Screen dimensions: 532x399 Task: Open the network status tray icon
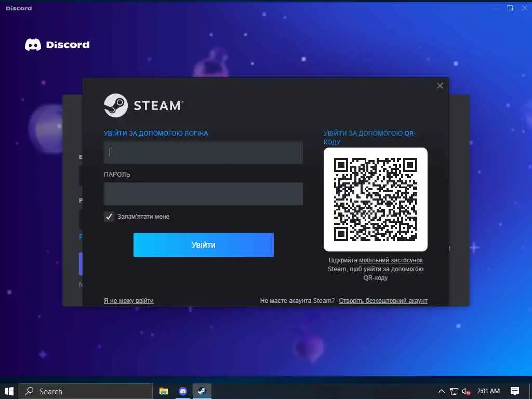(454, 391)
